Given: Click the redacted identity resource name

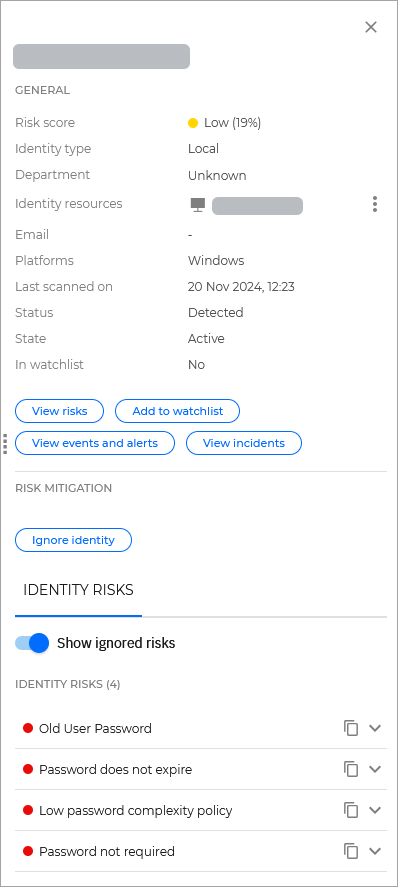Looking at the screenshot, I should tap(257, 206).
